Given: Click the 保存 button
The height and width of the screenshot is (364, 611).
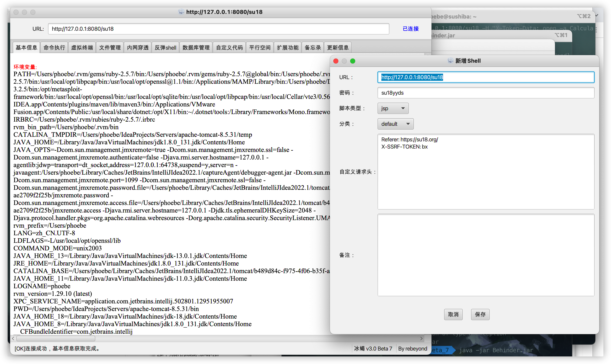Looking at the screenshot, I should point(480,315).
